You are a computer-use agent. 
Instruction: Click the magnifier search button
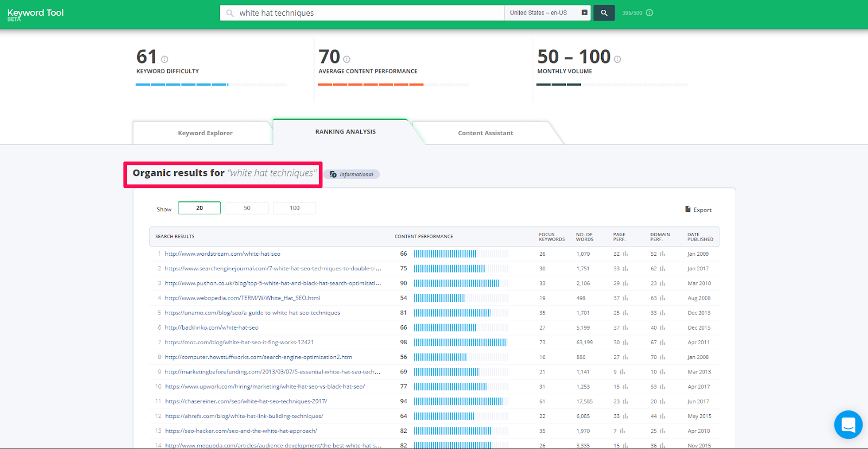604,13
